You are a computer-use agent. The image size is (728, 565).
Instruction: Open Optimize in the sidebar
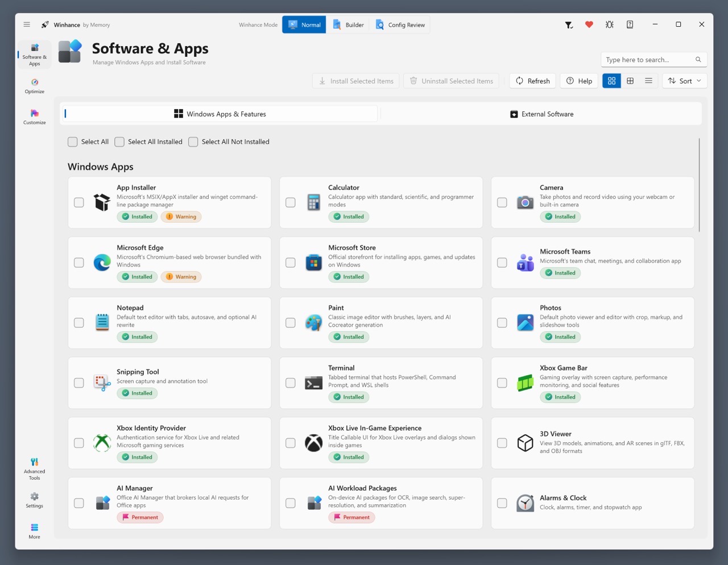tap(35, 86)
